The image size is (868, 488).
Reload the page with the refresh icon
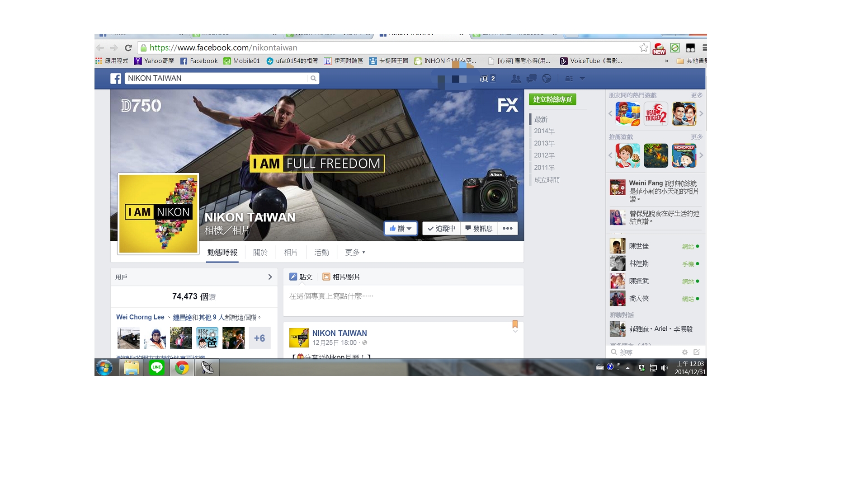click(x=128, y=48)
